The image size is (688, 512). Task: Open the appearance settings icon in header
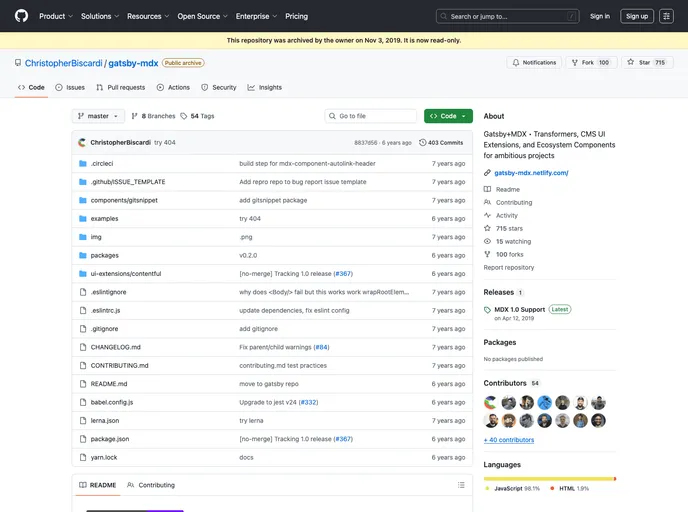pyautogui.click(x=666, y=16)
